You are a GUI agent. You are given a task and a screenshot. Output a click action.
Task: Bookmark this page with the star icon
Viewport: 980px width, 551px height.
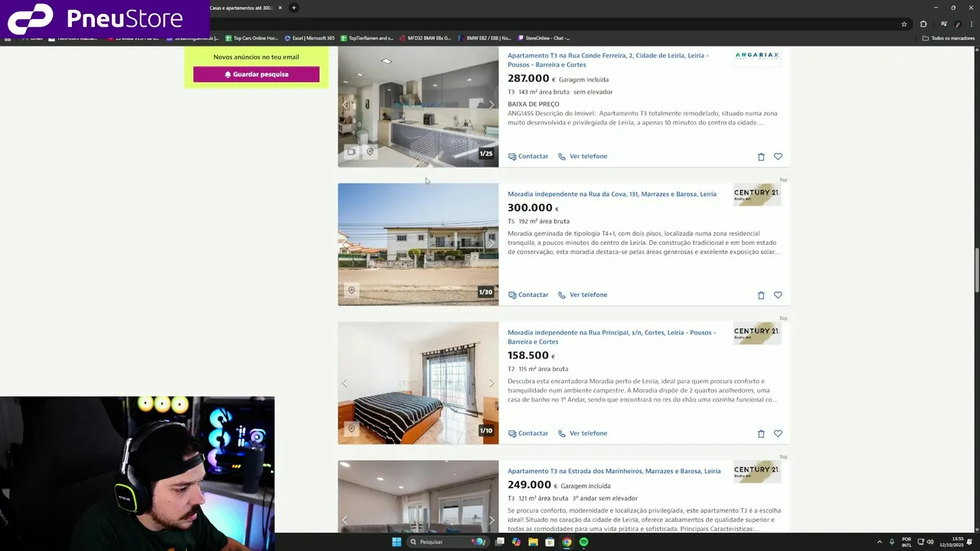[x=904, y=24]
